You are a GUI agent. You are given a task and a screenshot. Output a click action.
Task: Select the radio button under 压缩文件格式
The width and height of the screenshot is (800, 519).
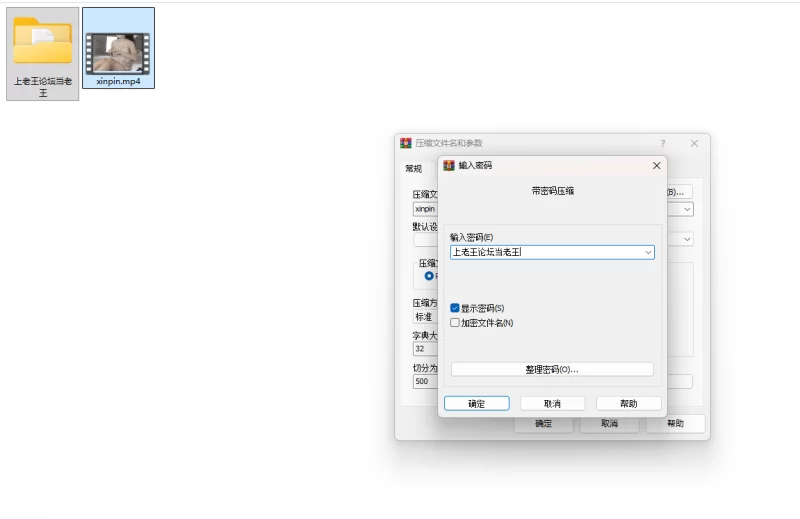[430, 276]
